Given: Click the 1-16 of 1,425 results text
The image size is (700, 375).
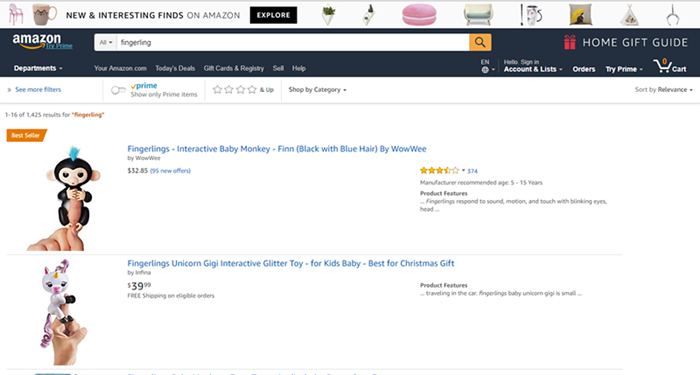Looking at the screenshot, I should point(54,115).
